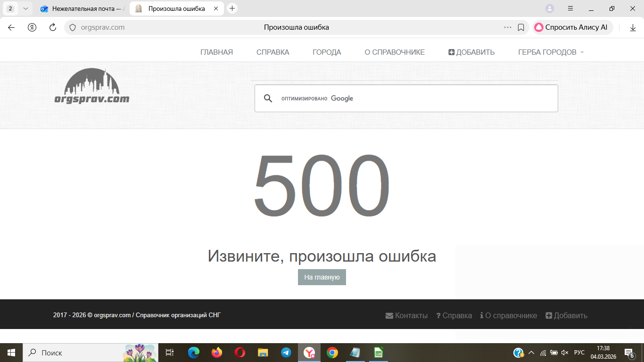The image size is (644, 362).
Task: Open the notification center with 6 alerts
Action: point(629,353)
